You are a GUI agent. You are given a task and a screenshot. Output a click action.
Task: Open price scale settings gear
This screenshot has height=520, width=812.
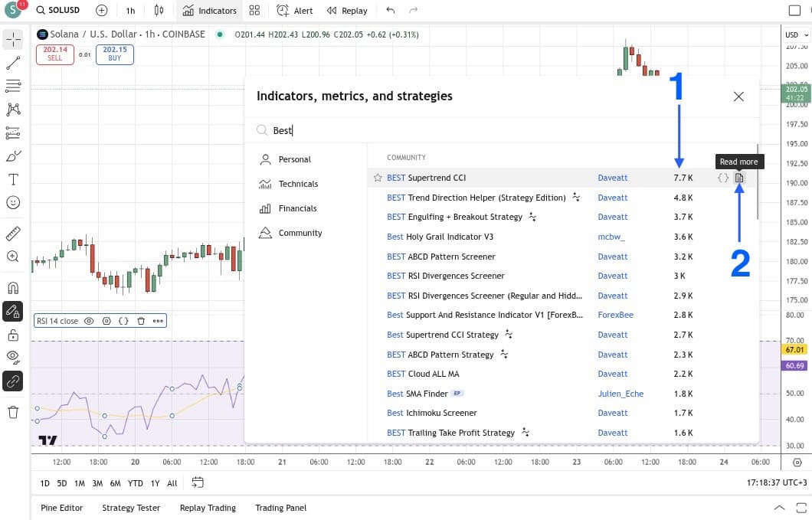coord(797,462)
